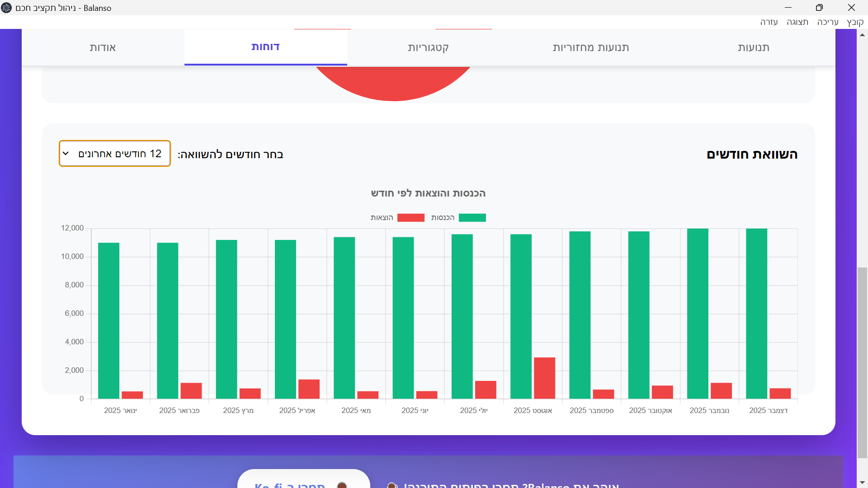Click the Balanso app icon in title bar
The height and width of the screenshot is (488, 868).
tap(6, 8)
